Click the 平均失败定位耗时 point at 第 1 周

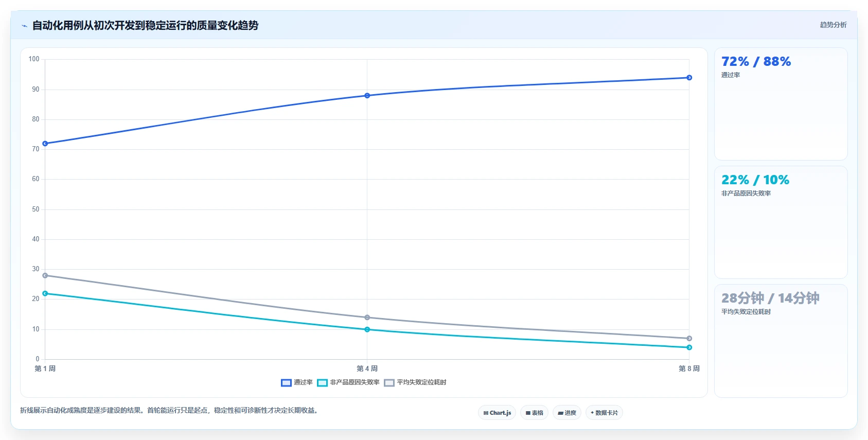[45, 275]
